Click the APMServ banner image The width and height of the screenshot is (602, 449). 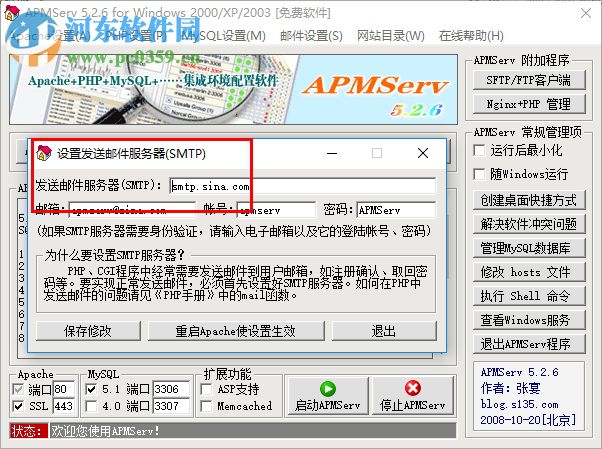[x=233, y=89]
